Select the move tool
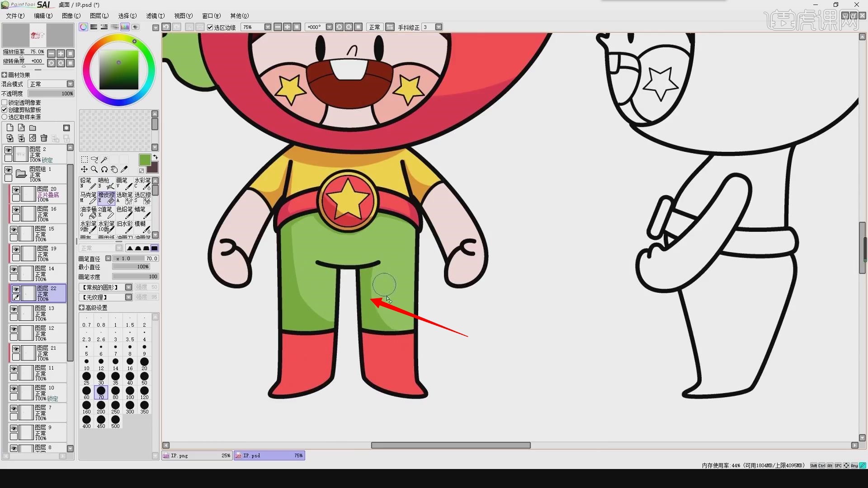 [85, 169]
